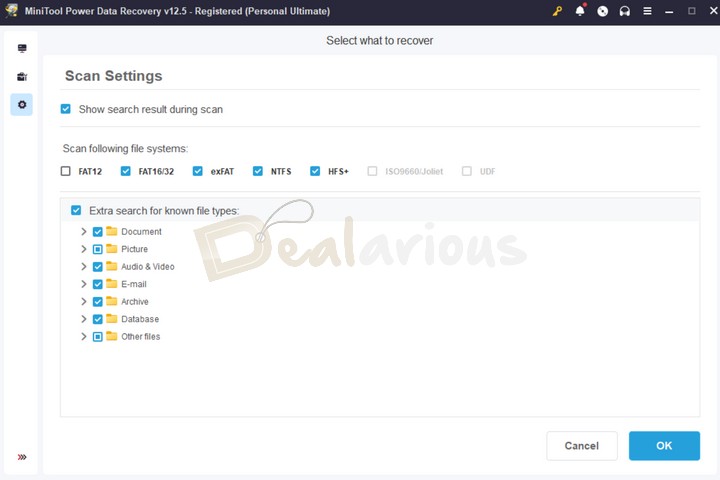Toggle Extra search for known file types
The image size is (720, 480).
tap(76, 210)
